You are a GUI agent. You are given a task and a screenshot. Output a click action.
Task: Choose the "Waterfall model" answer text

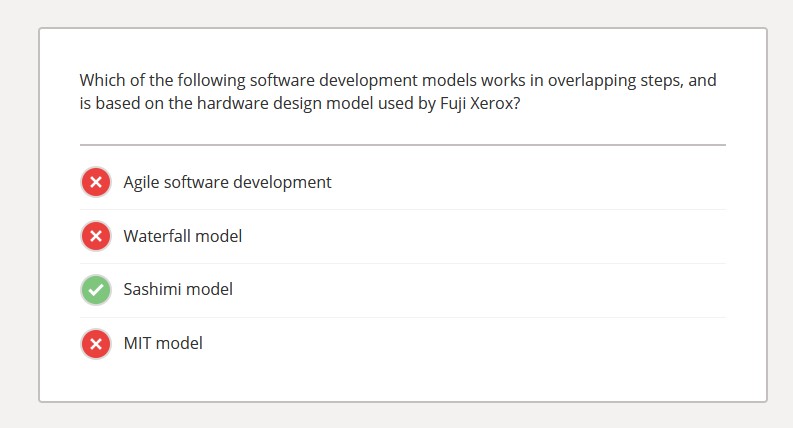[x=182, y=236]
